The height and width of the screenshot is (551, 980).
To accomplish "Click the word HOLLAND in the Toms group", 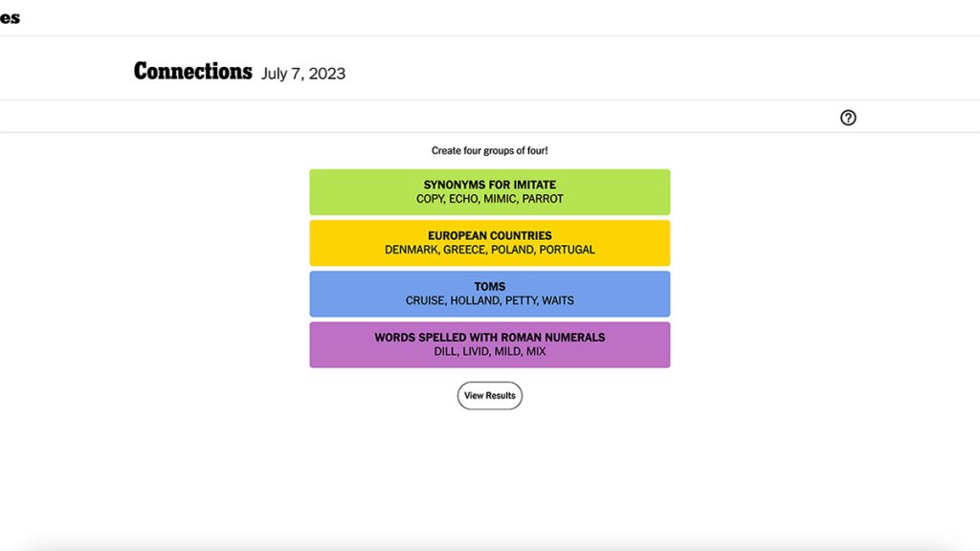I will coord(475,300).
